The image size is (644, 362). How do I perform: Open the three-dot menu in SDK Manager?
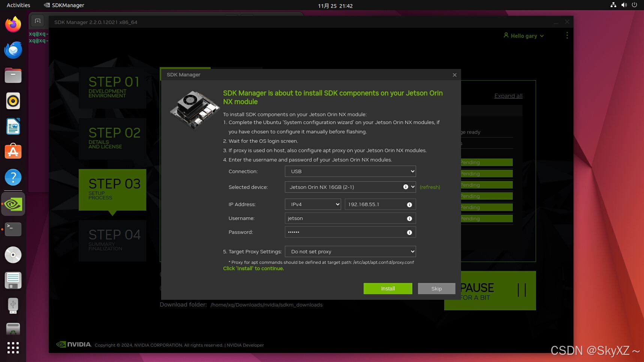pyautogui.click(x=567, y=35)
